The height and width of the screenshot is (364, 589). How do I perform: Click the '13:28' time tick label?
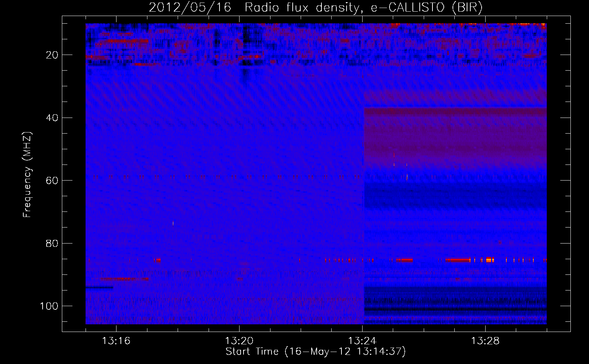click(485, 341)
